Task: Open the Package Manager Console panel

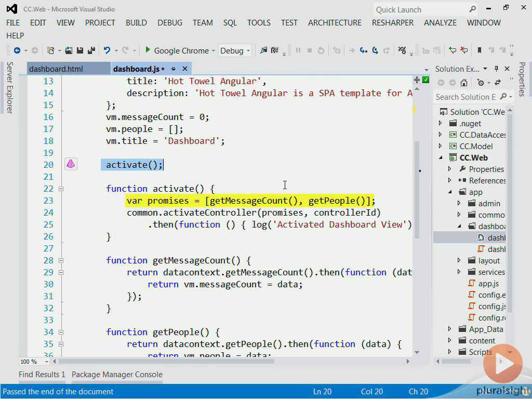Action: [117, 374]
